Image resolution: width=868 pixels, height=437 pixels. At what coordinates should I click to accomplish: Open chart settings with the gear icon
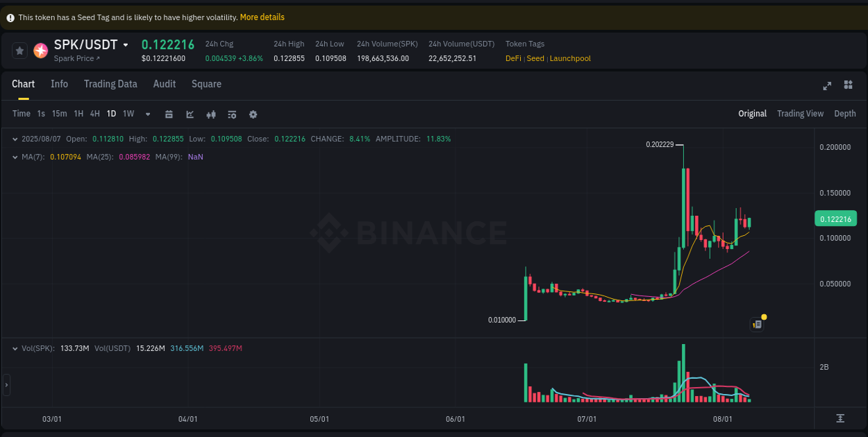pos(253,114)
